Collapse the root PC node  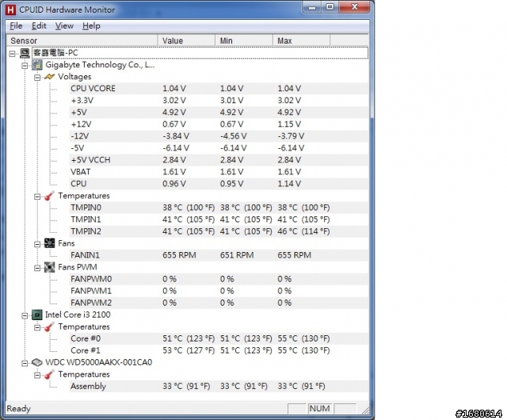pyautogui.click(x=13, y=54)
